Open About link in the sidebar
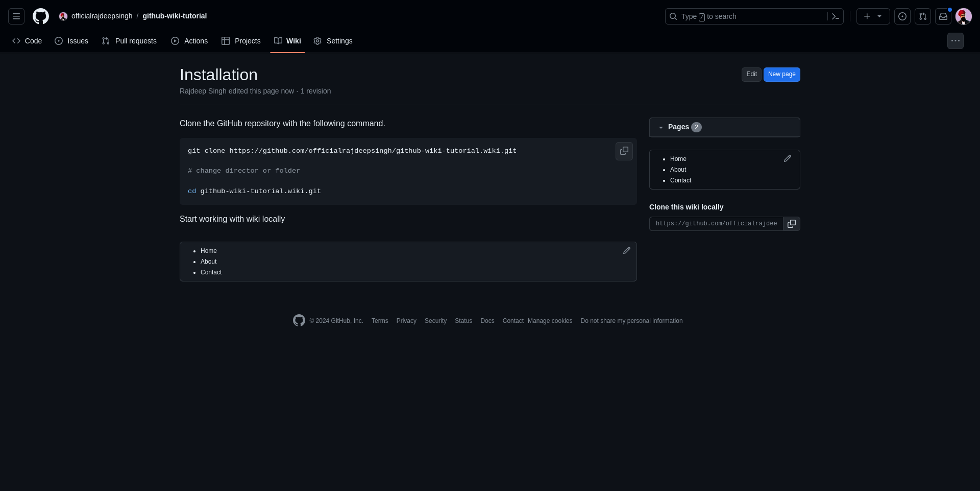The image size is (980, 491). [x=678, y=170]
